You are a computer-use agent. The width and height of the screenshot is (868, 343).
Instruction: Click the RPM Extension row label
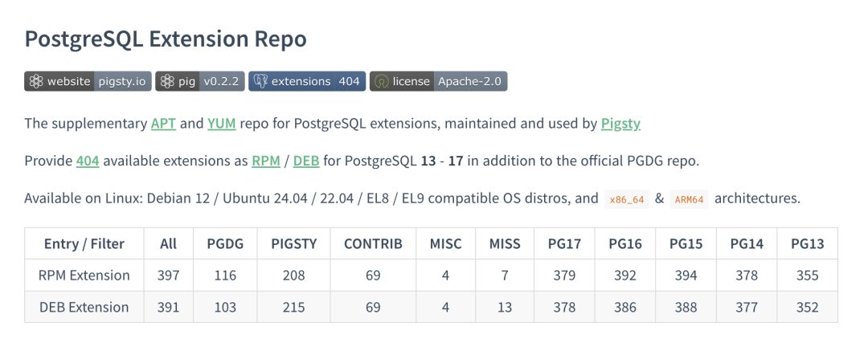(x=84, y=276)
